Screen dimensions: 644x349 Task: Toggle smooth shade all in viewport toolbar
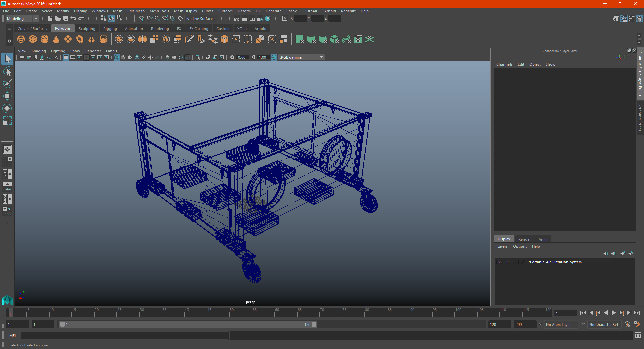[x=123, y=57]
